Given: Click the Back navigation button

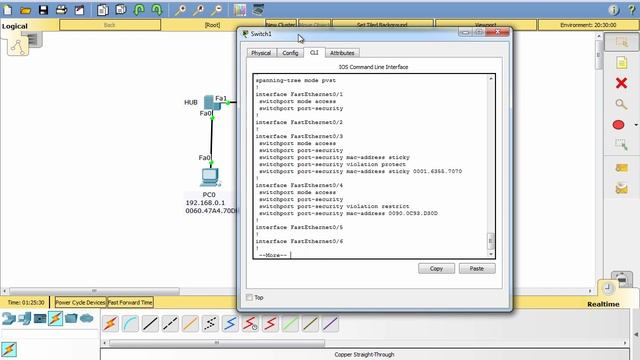Looking at the screenshot, I should pos(110,25).
